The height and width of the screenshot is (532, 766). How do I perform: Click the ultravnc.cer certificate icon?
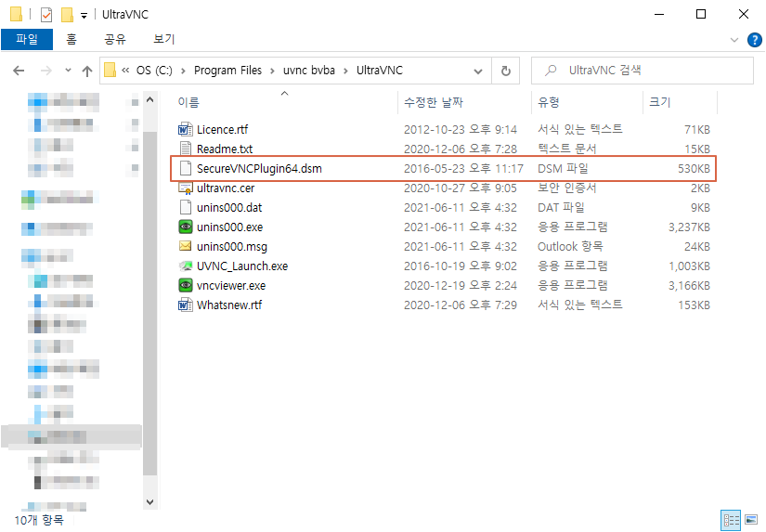click(x=185, y=188)
